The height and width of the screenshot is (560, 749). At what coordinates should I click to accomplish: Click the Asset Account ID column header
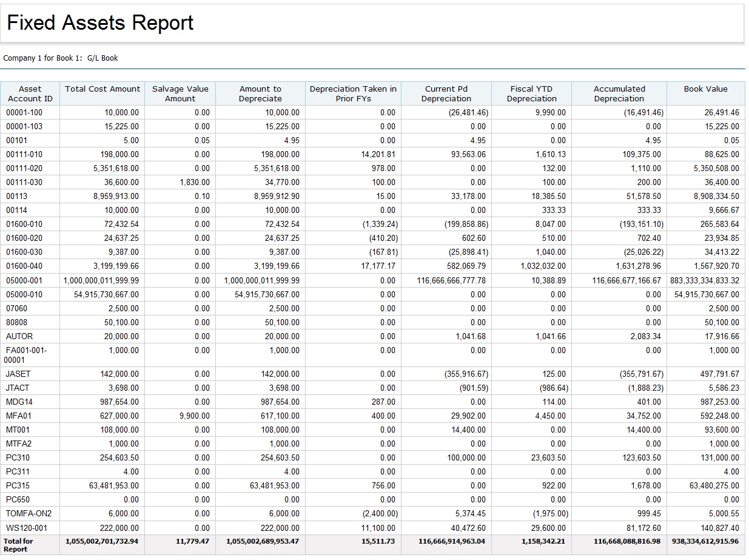pos(30,93)
